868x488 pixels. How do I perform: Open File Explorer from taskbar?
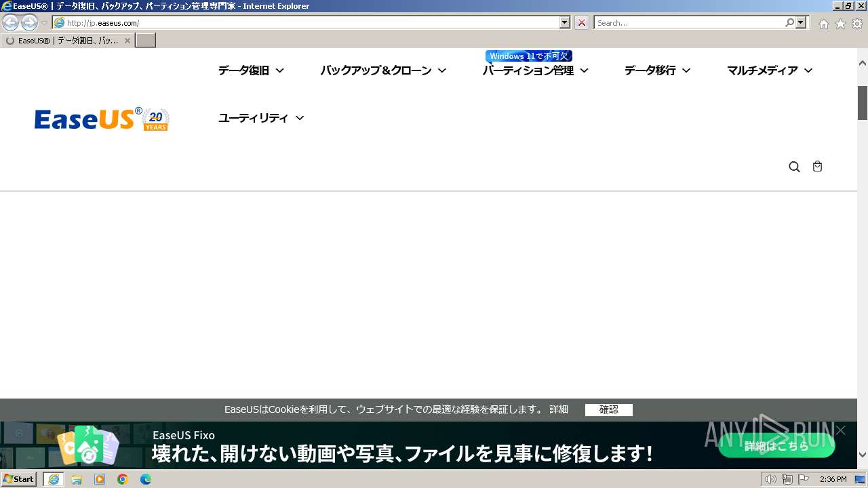click(77, 479)
